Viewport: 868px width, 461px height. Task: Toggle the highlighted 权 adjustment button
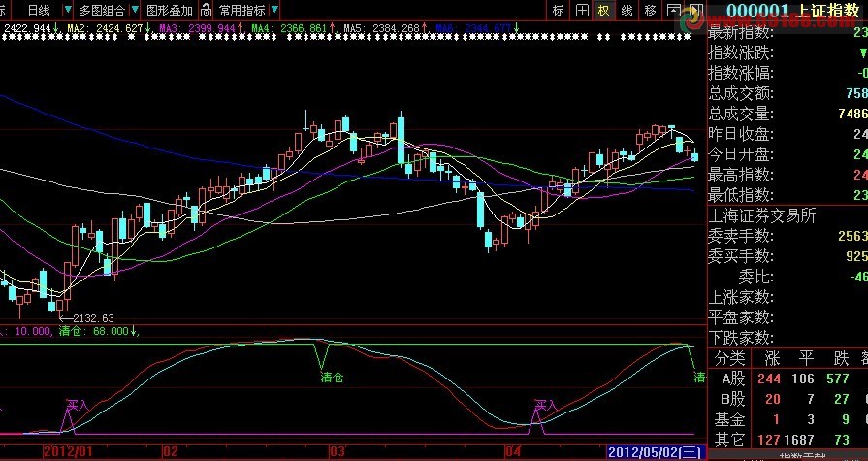coord(604,10)
